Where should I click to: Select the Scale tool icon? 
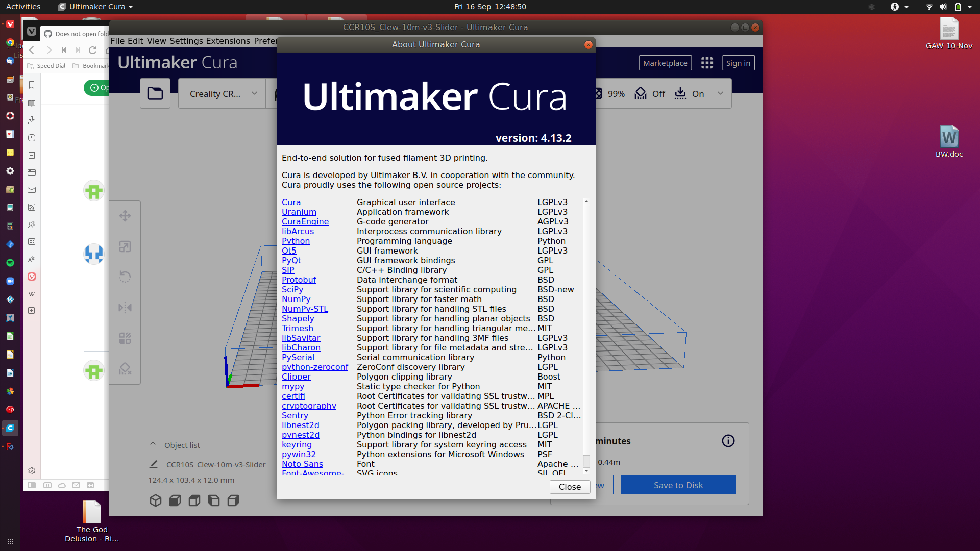click(125, 246)
